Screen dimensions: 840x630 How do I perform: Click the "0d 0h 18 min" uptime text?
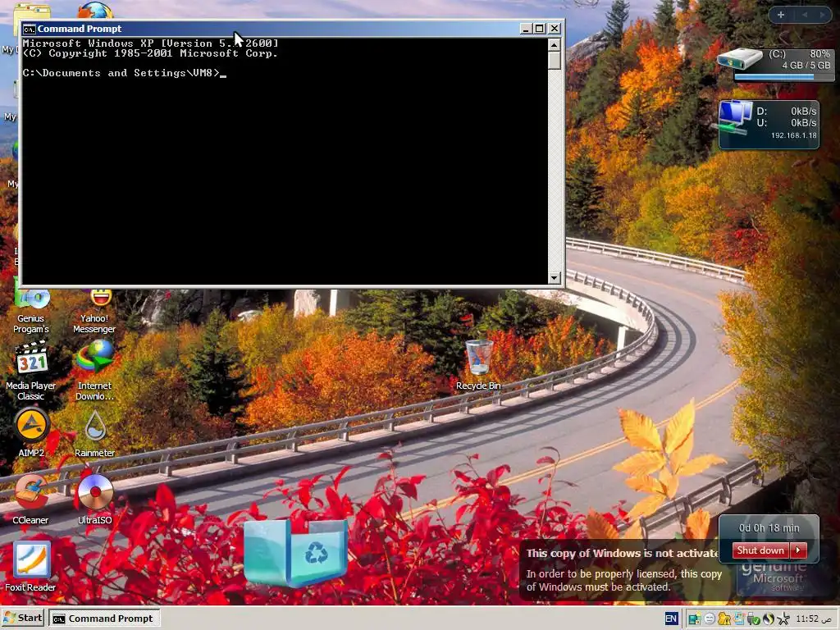(769, 528)
